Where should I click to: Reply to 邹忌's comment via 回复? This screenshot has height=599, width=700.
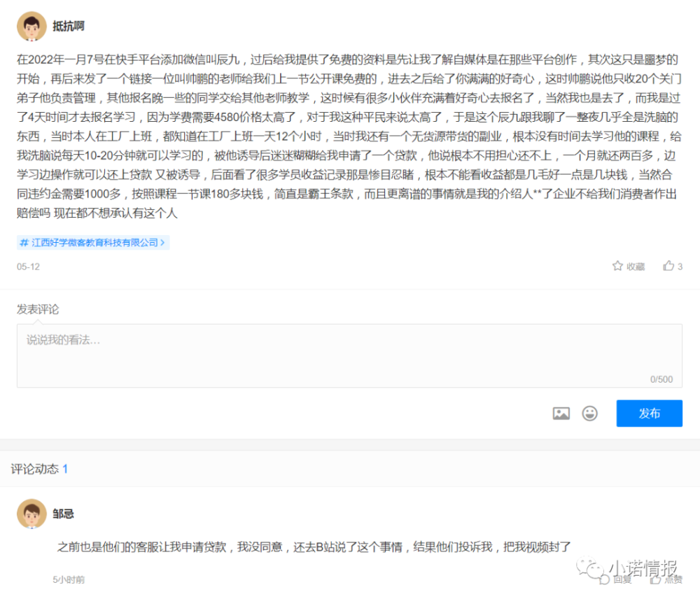(616, 579)
